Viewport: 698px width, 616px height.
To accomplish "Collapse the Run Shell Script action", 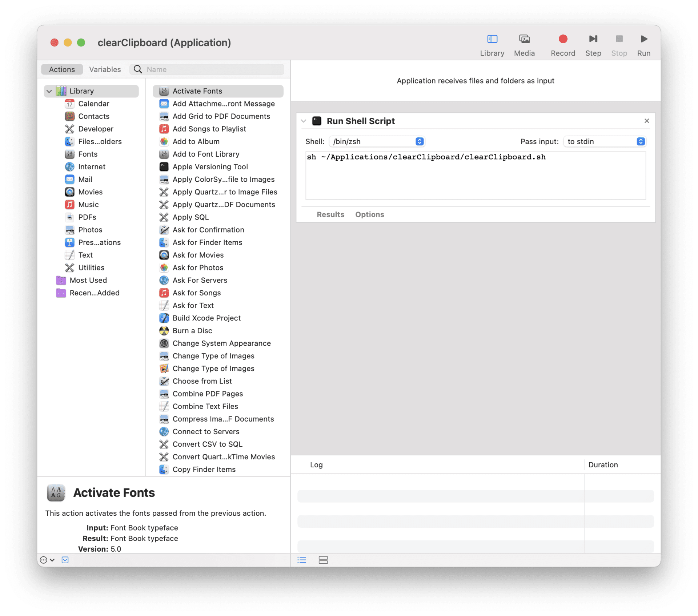I will click(304, 121).
